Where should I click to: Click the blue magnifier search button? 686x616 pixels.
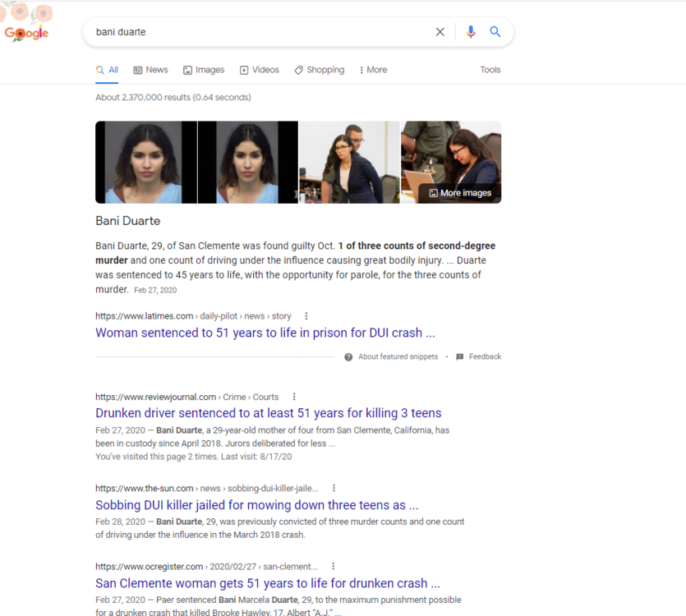coord(495,32)
